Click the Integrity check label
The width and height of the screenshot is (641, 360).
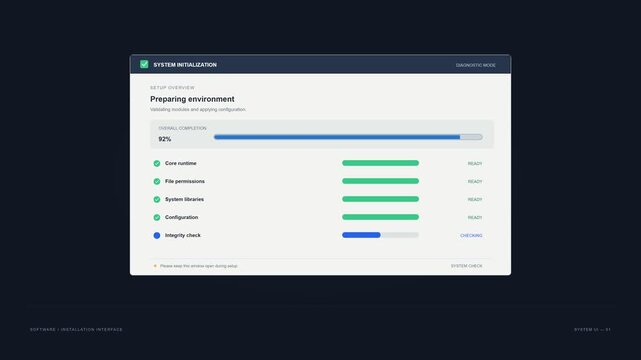pos(183,235)
